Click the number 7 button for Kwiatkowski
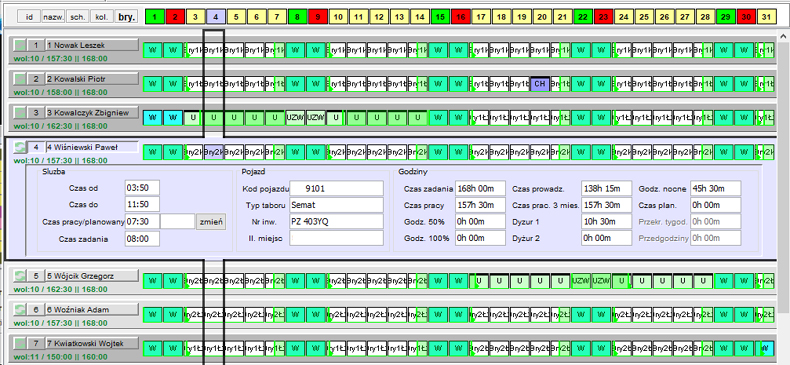The height and width of the screenshot is (365, 790). pos(35,343)
